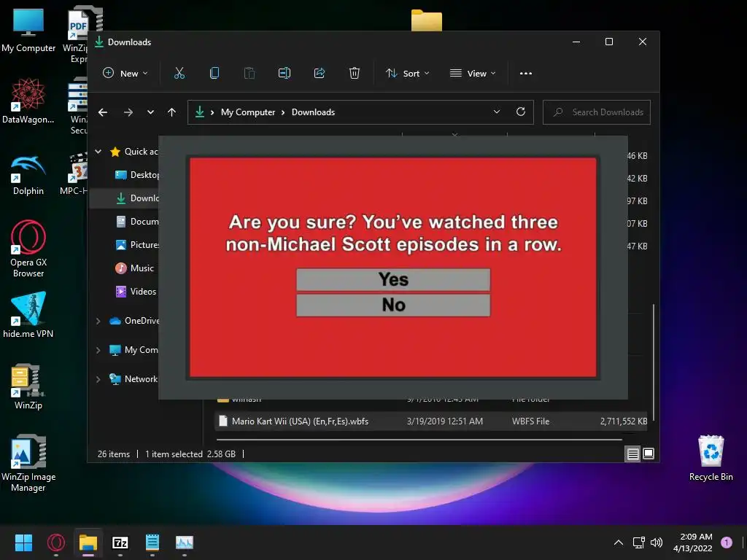Click the vertical scrollbar in file list
747x560 pixels.
(x=653, y=362)
